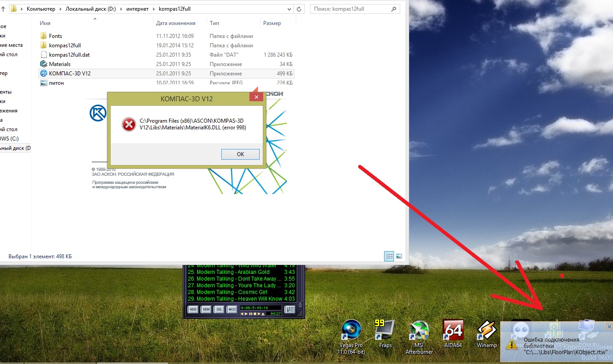Select track 26 Dont Take Away
613x364 pixels.
pos(241,279)
